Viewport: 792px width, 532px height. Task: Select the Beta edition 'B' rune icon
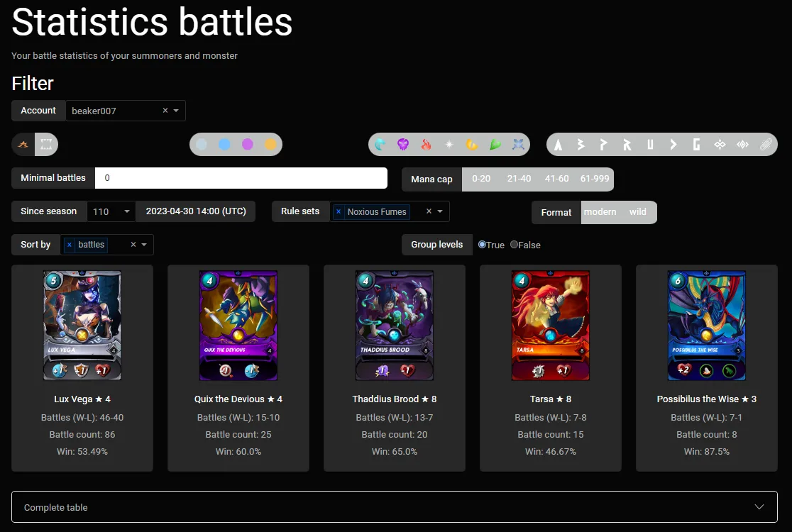pyautogui.click(x=581, y=145)
